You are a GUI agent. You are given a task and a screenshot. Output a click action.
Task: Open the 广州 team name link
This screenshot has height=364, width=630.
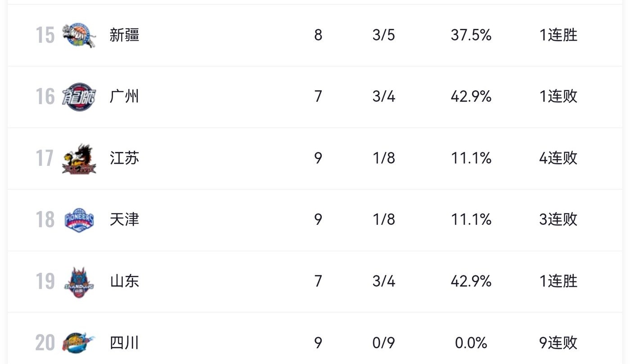click(x=125, y=96)
